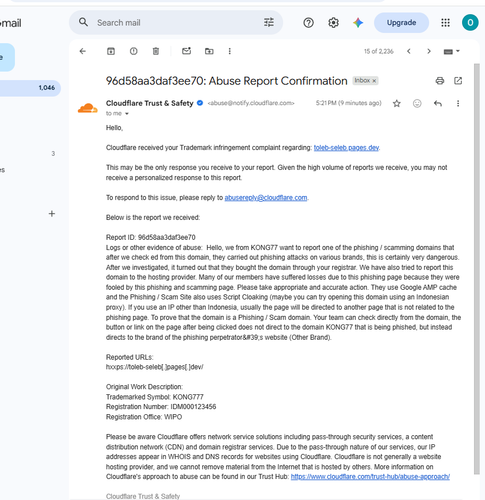Open the Move to folder icon
This screenshot has height=500, width=485.
(x=209, y=51)
